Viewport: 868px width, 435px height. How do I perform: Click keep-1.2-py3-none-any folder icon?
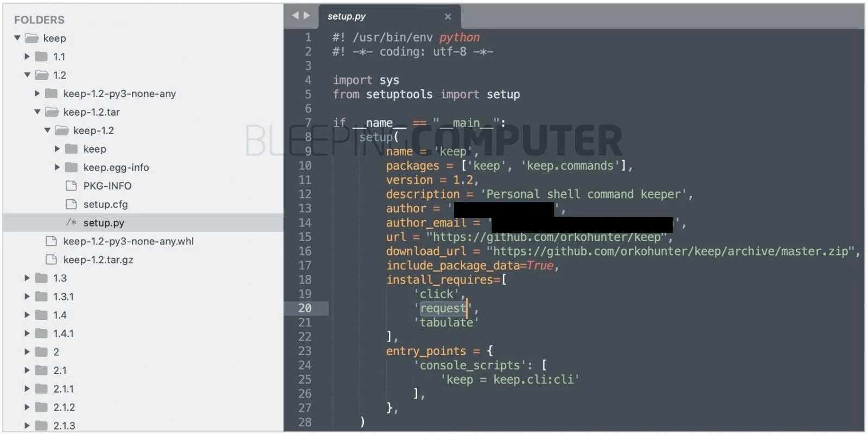52,93
